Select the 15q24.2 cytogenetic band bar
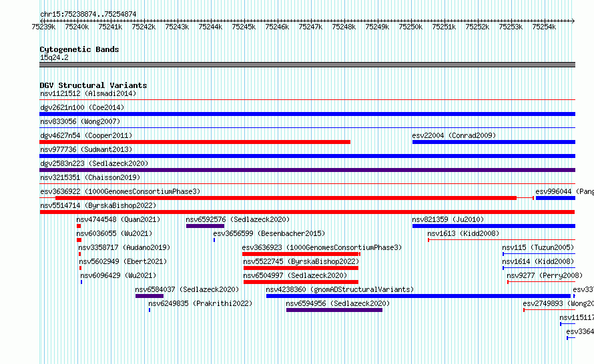This screenshot has height=364, width=594. [307, 65]
